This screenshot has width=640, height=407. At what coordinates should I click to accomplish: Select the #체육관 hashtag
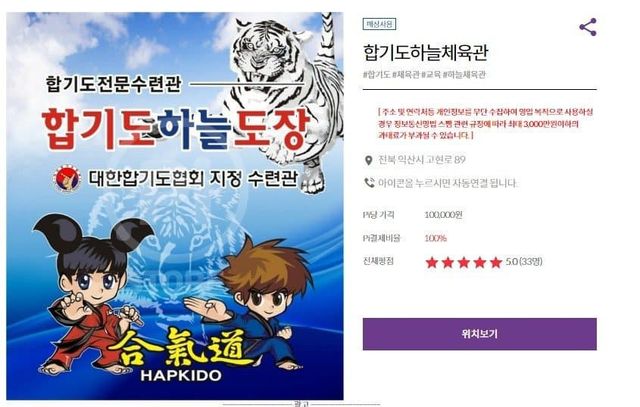pyautogui.click(x=406, y=75)
